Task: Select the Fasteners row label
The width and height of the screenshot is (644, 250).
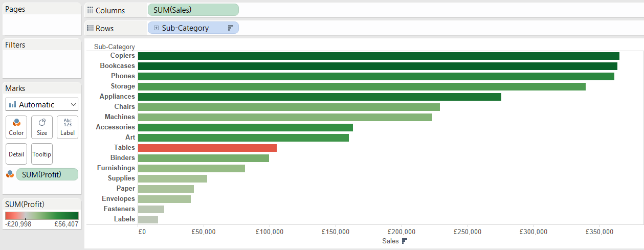Action: 119,209
